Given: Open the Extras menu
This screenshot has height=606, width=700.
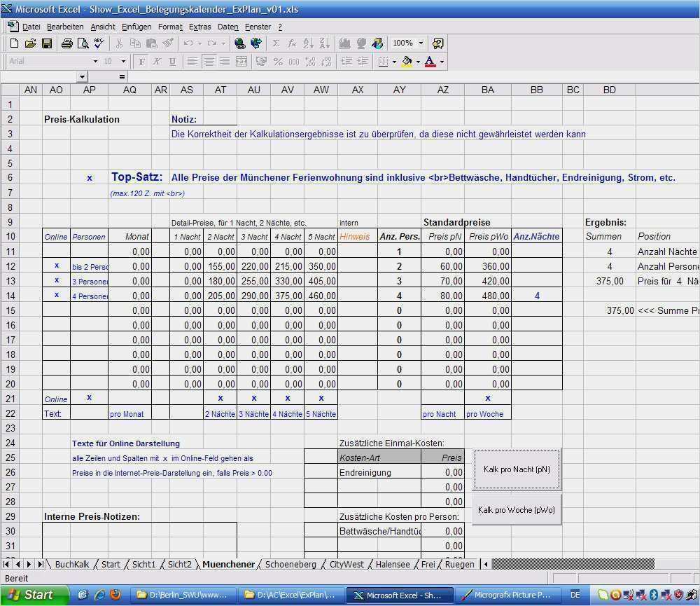Looking at the screenshot, I should tap(199, 27).
